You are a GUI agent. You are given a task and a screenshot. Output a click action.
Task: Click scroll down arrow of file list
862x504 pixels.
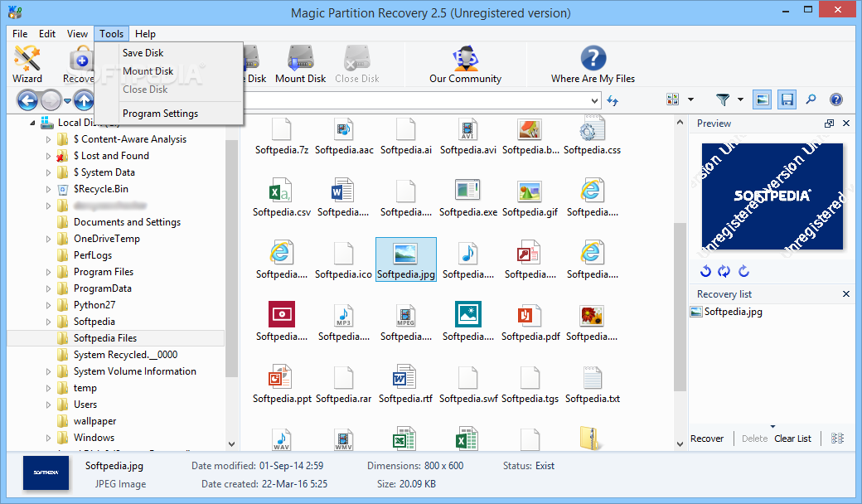(680, 443)
